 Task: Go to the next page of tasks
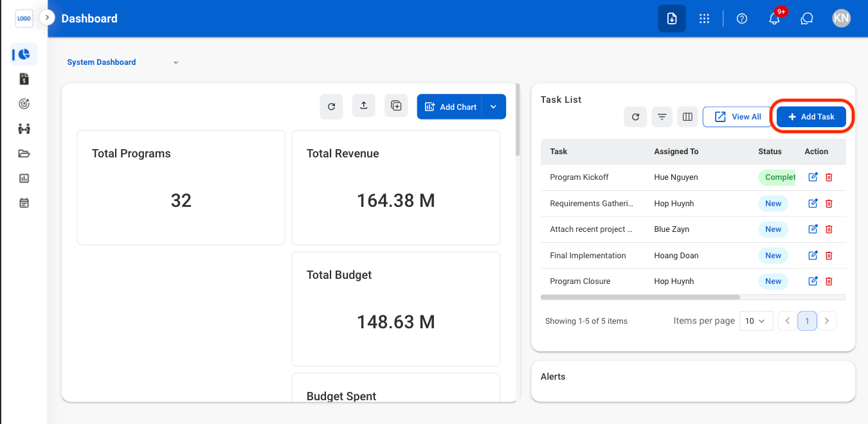click(x=827, y=321)
